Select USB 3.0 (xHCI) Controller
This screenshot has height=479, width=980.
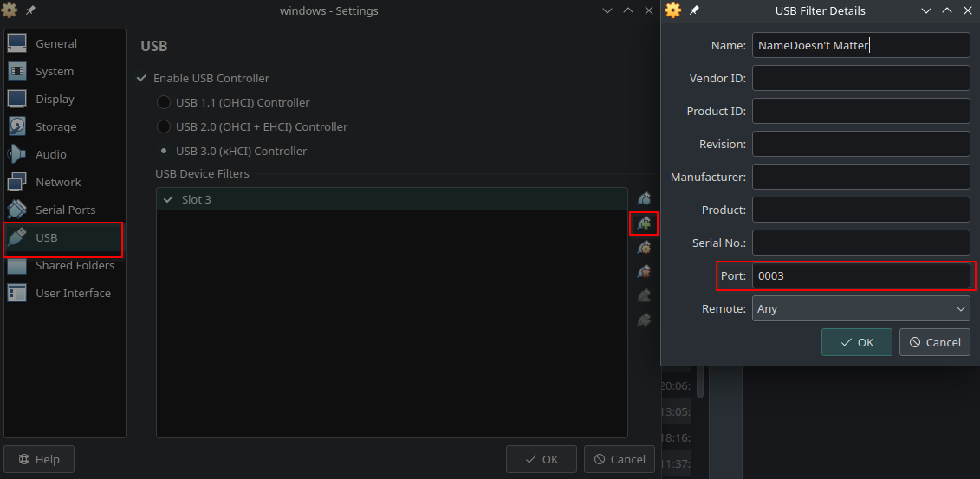pyautogui.click(x=164, y=151)
